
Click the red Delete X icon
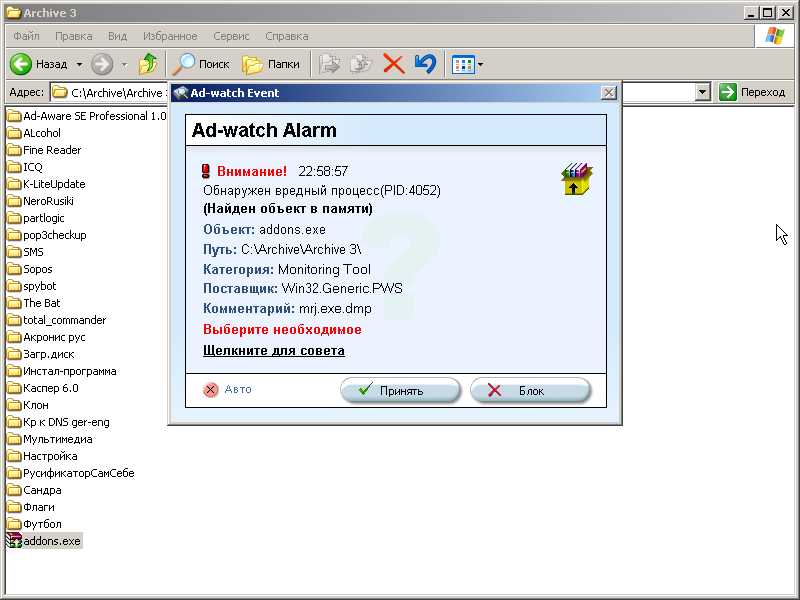click(393, 64)
